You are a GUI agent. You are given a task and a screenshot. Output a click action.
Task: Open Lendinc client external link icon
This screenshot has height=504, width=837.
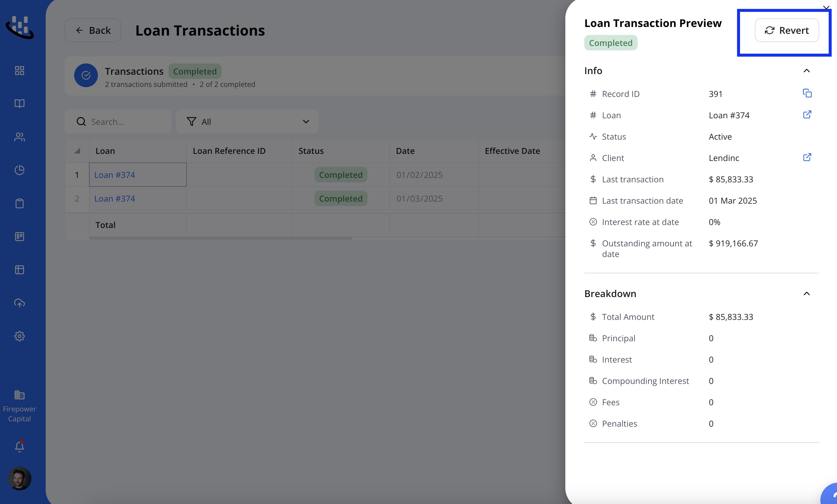[807, 157]
